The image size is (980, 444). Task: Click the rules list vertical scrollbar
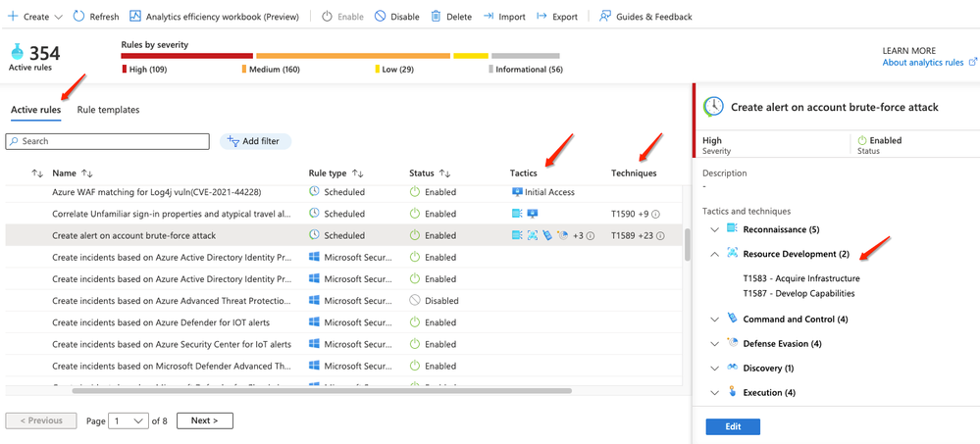[688, 245]
